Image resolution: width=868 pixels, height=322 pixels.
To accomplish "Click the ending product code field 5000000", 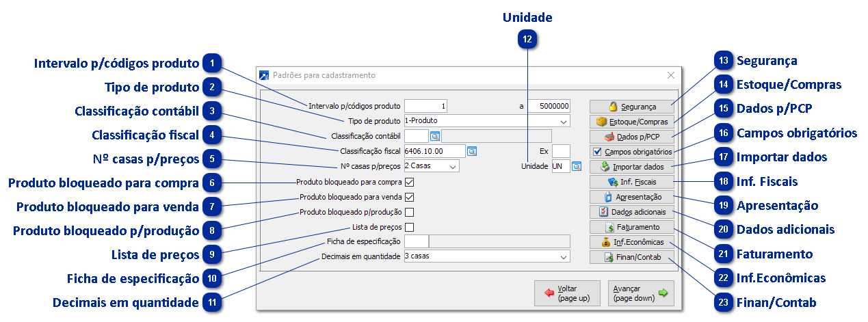I will tap(549, 106).
